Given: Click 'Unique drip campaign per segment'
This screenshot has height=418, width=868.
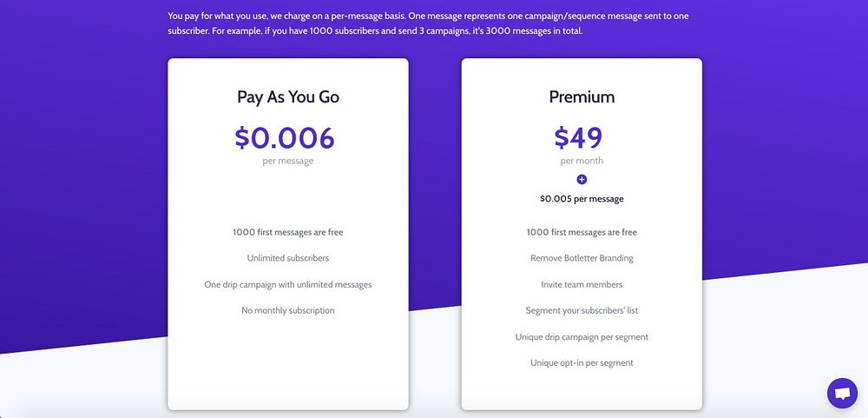Looking at the screenshot, I should click(582, 337).
